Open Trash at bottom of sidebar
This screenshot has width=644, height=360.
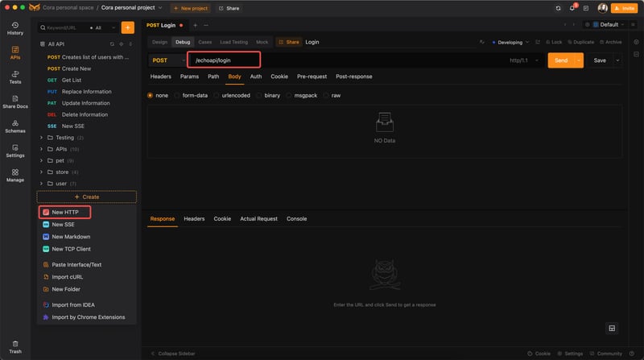(15, 346)
